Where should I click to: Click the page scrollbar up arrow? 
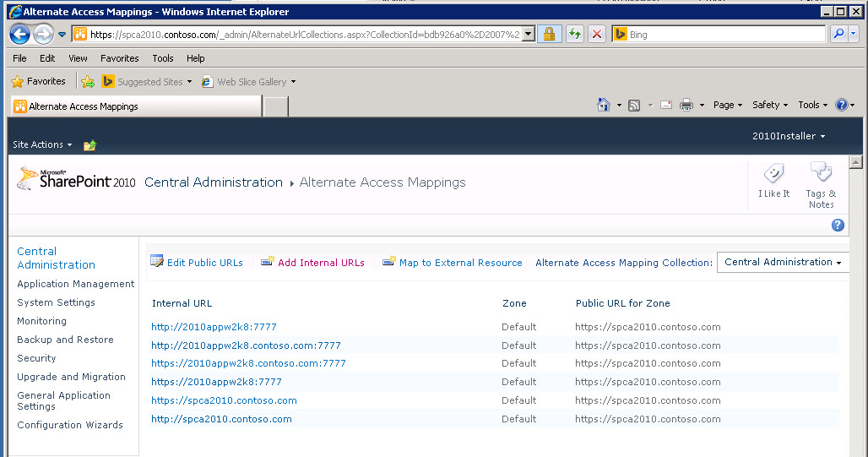coord(856,162)
